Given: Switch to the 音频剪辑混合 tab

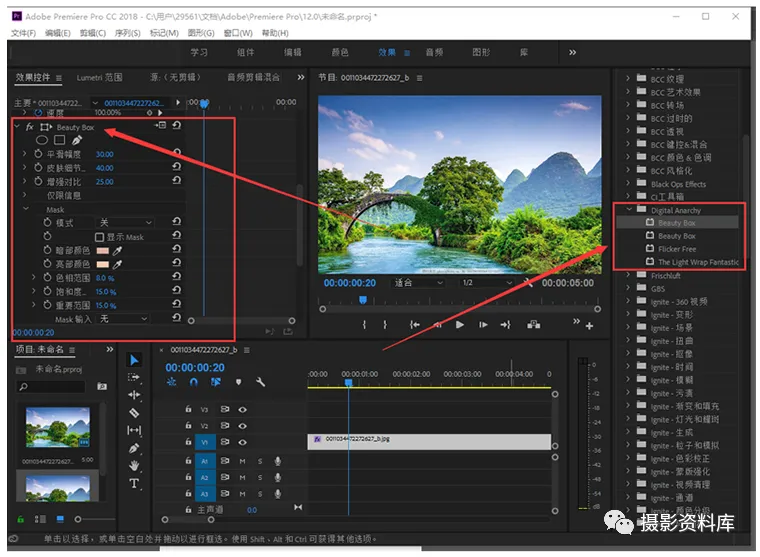Looking at the screenshot, I should [253, 78].
